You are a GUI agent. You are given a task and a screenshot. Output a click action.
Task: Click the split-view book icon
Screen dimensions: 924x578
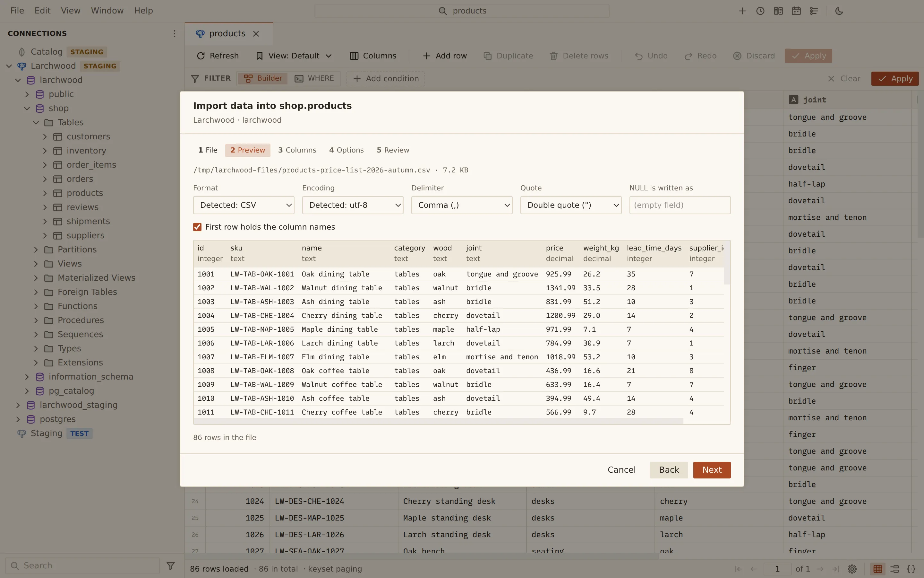(778, 11)
